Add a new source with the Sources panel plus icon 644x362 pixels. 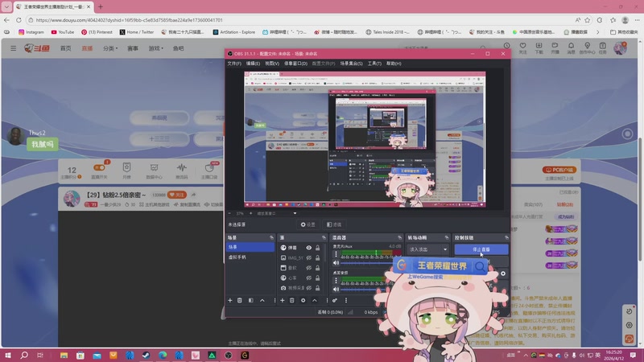click(x=283, y=300)
